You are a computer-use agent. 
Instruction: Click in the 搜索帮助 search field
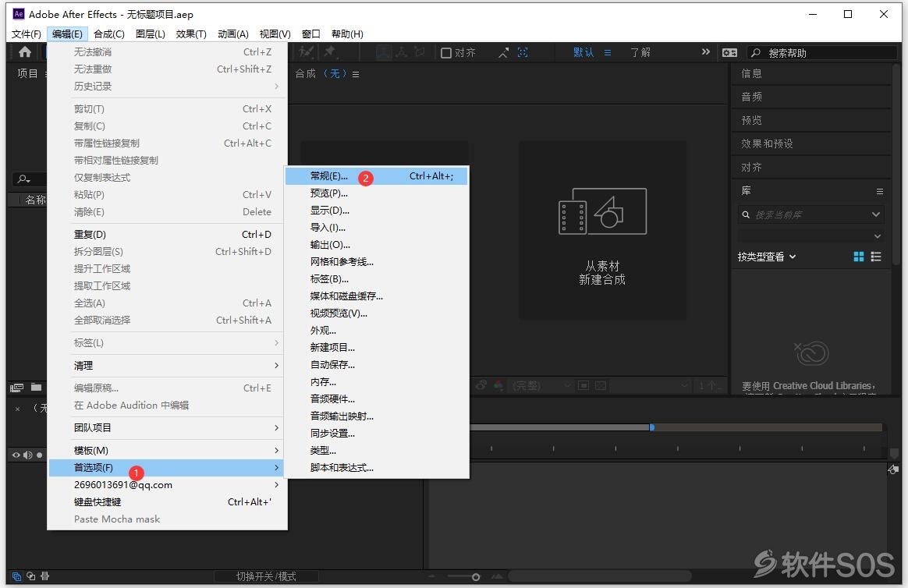[x=821, y=53]
